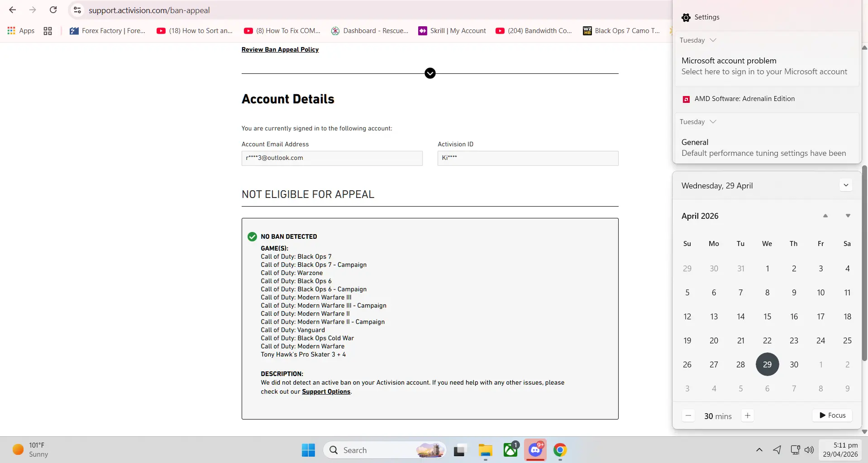Start a Focus session
The height and width of the screenshot is (463, 868).
tap(833, 415)
